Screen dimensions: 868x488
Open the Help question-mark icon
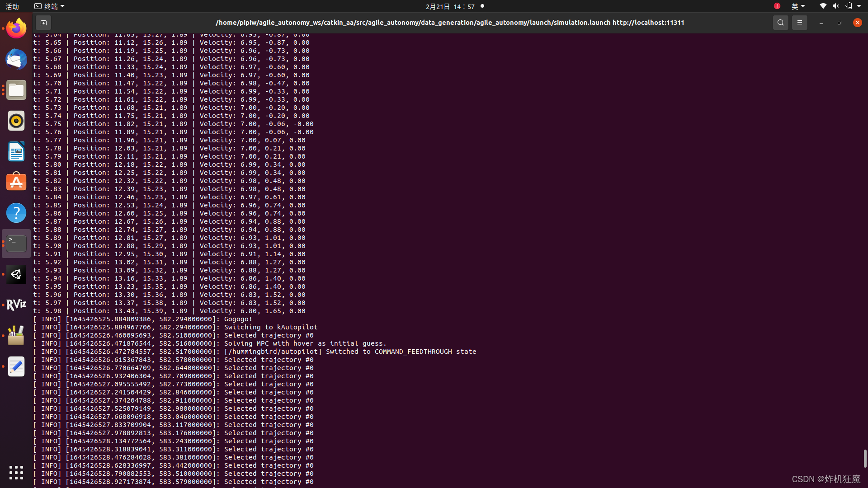coord(16,213)
